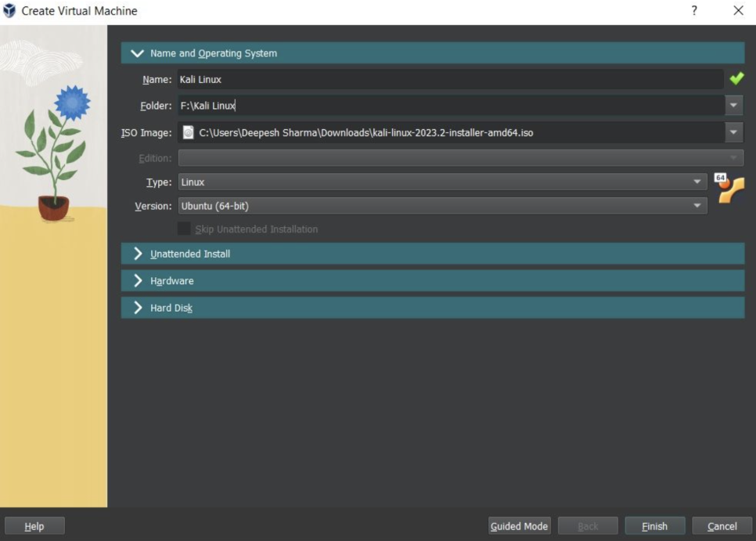Screen dimensions: 756x541
Task: Click the question mark help icon
Action: click(694, 11)
